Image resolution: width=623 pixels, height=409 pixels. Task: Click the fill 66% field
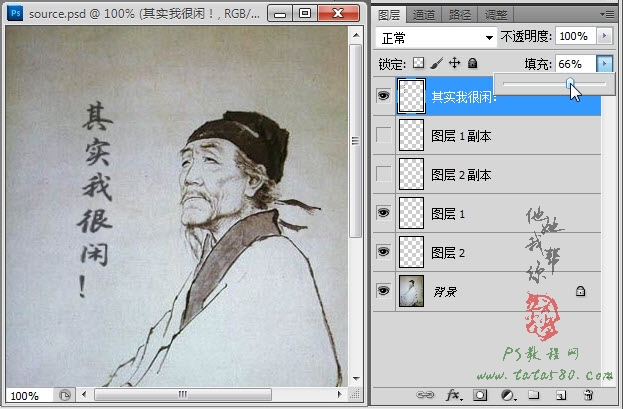[575, 64]
